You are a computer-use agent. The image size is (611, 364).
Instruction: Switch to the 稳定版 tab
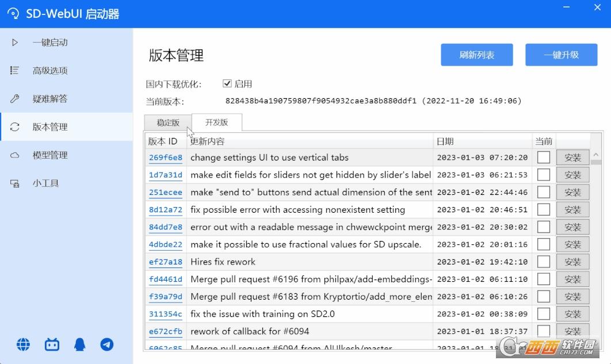point(168,122)
